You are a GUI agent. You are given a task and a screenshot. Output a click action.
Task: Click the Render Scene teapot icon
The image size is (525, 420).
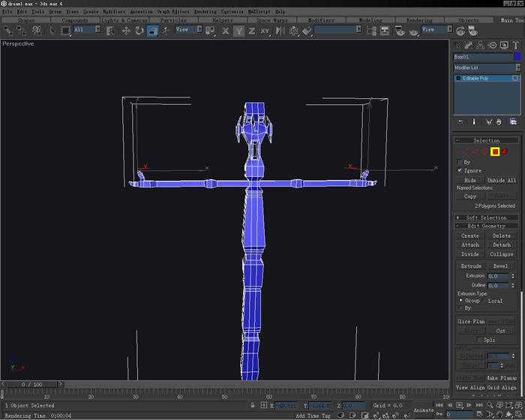400,31
